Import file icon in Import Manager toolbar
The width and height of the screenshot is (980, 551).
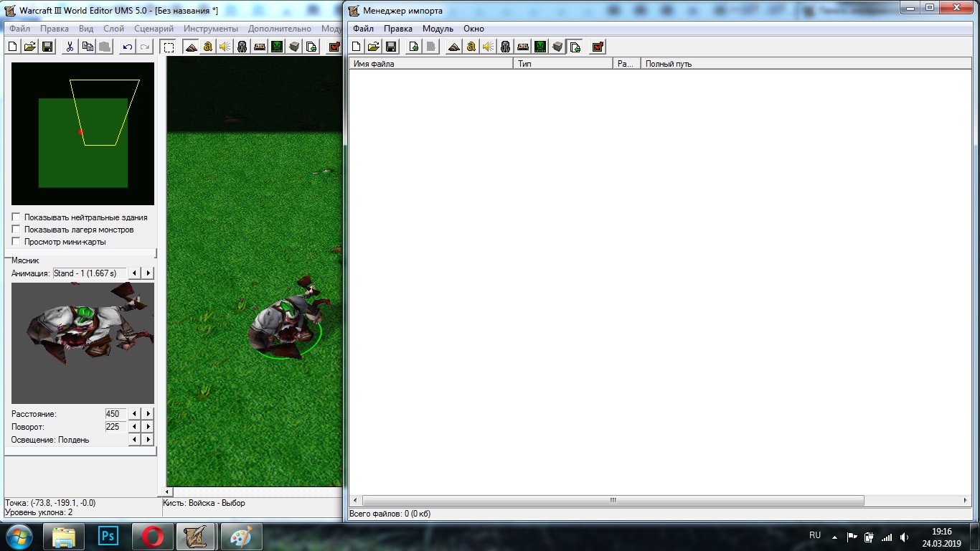coord(414,47)
